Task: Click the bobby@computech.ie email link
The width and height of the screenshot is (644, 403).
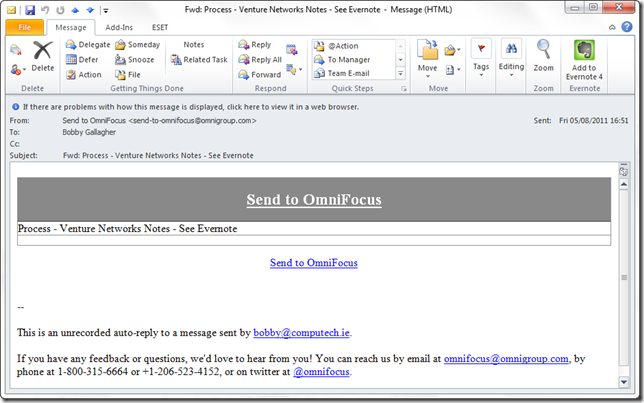Action: (x=301, y=333)
